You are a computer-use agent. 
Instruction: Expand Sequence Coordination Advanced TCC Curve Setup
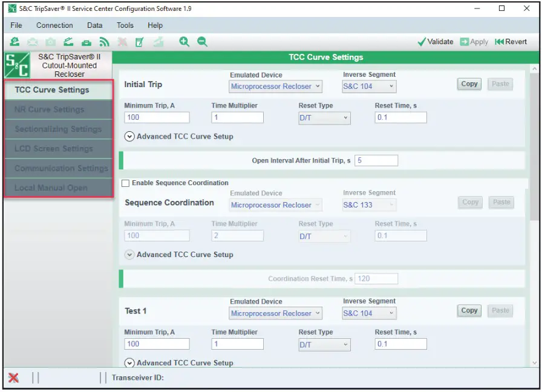point(129,255)
